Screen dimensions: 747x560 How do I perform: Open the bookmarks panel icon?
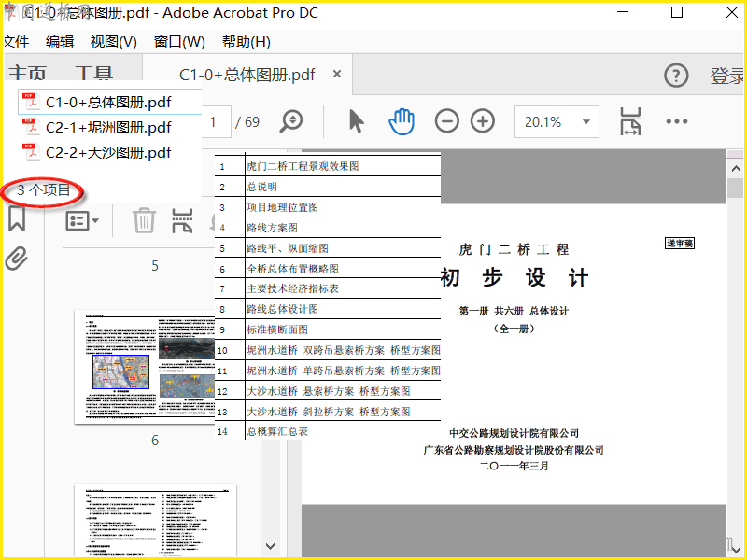coord(17,219)
